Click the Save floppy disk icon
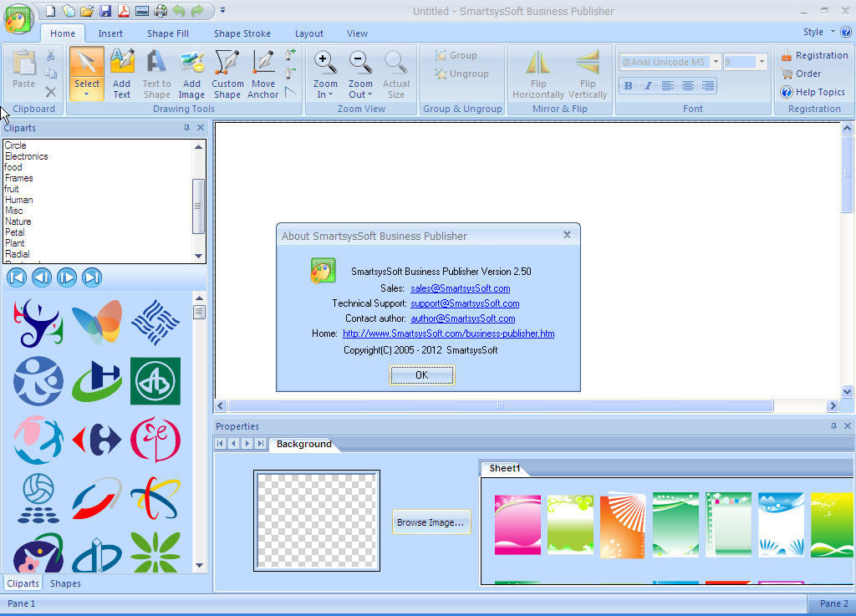The height and width of the screenshot is (616, 856). 105,10
